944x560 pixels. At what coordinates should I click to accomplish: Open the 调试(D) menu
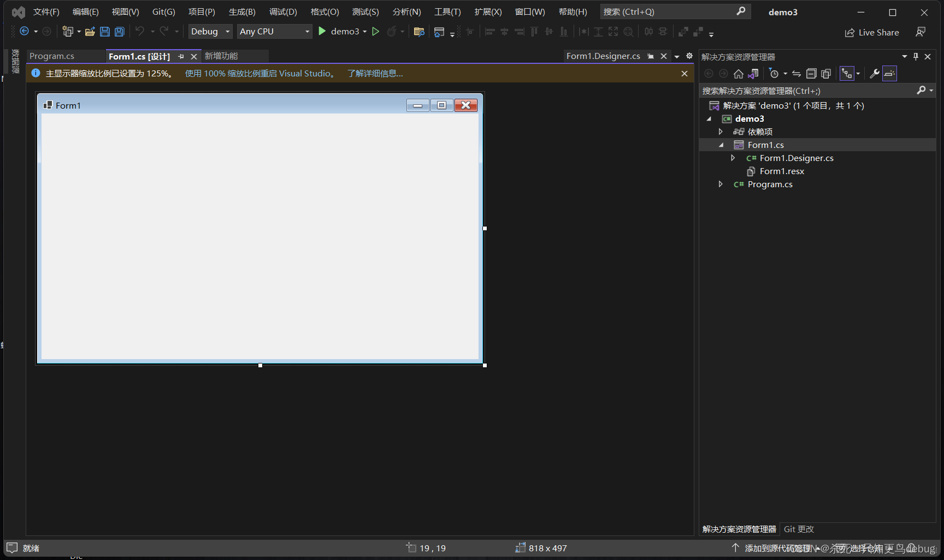tap(282, 11)
